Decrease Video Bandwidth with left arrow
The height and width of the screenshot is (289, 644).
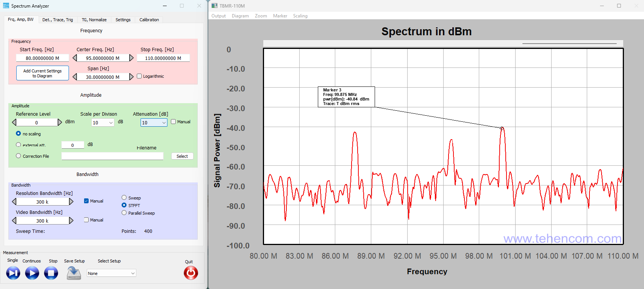click(x=14, y=220)
